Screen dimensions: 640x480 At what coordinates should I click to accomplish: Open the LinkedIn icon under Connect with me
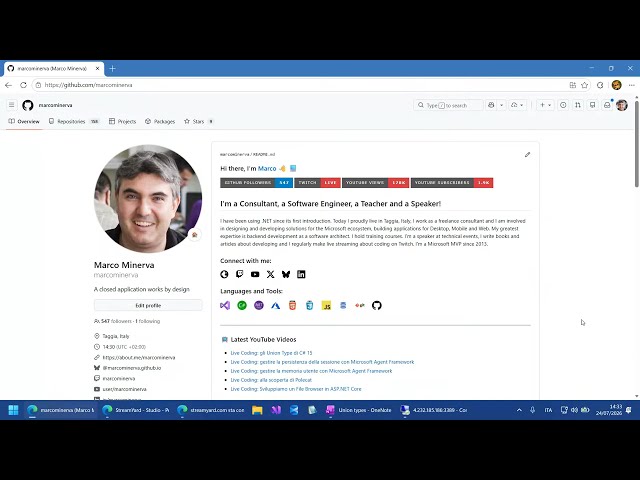point(301,274)
